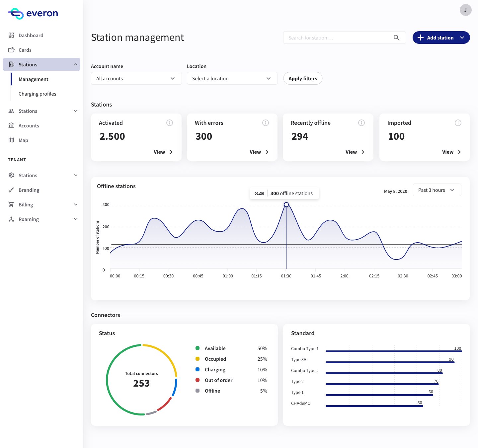Open the Select a location dropdown
The width and height of the screenshot is (478, 448).
(x=232, y=78)
